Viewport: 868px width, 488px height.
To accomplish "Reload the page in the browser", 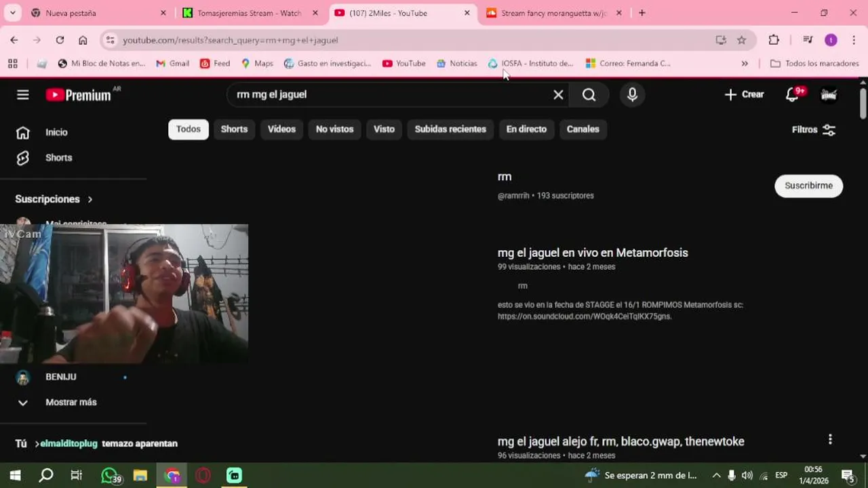I will point(60,40).
